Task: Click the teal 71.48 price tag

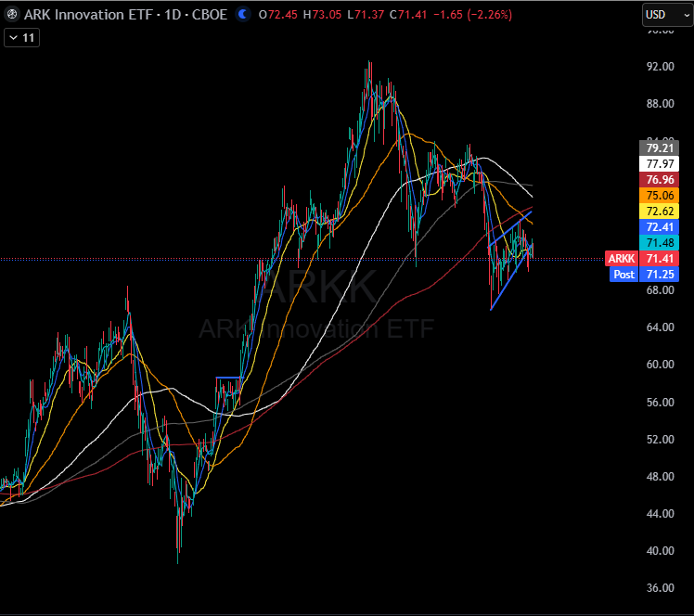Action: click(660, 243)
